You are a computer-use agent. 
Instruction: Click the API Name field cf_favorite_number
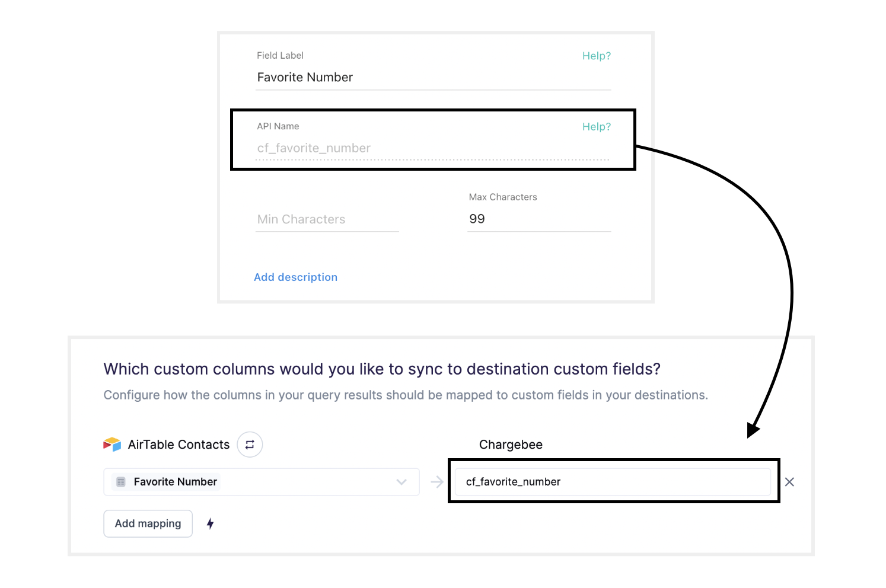pyautogui.click(x=433, y=148)
